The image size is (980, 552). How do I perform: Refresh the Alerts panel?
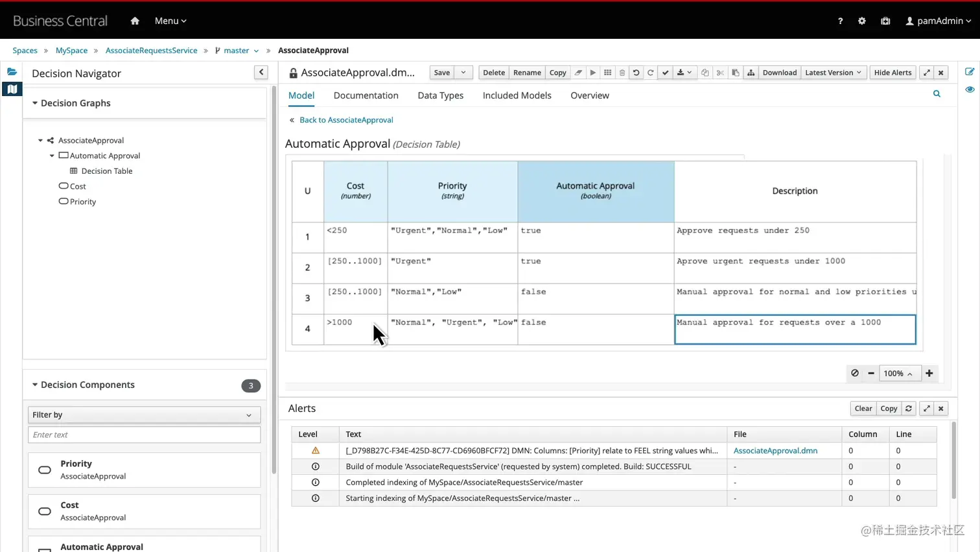[909, 409]
